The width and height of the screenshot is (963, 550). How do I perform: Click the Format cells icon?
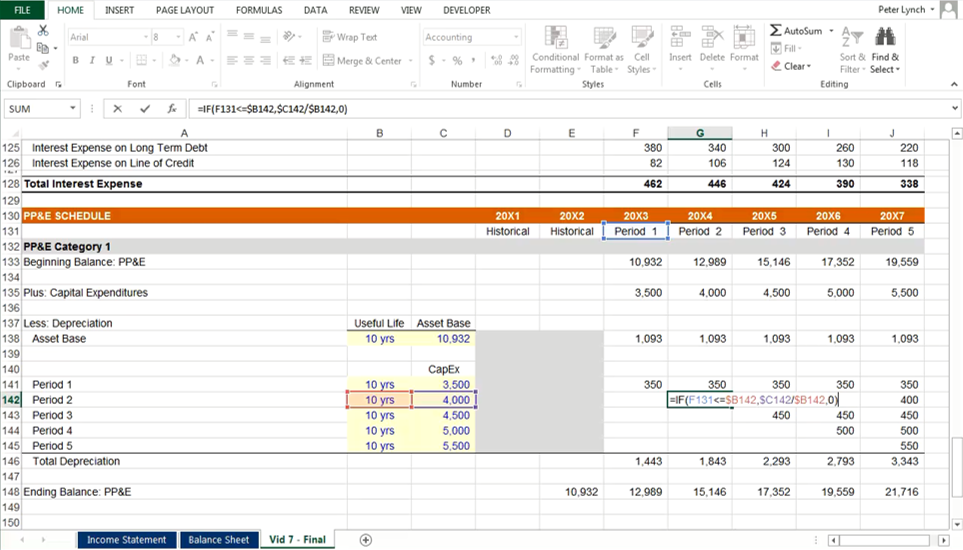click(x=744, y=37)
